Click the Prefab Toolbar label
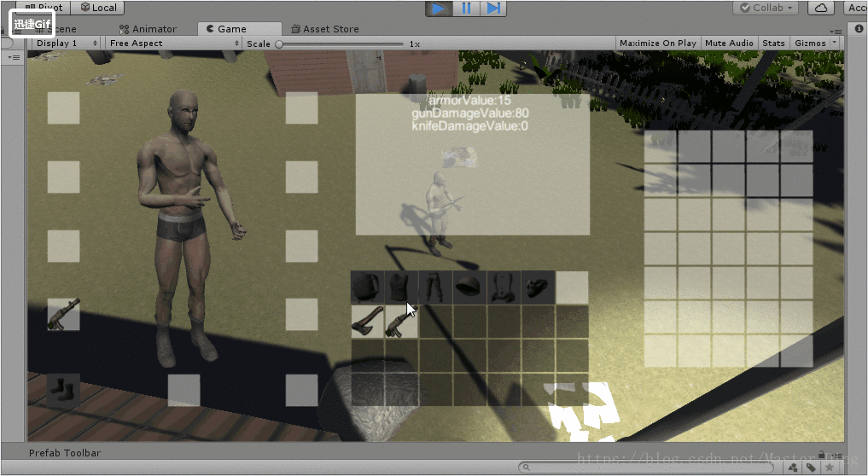Image resolution: width=868 pixels, height=476 pixels. point(65,453)
